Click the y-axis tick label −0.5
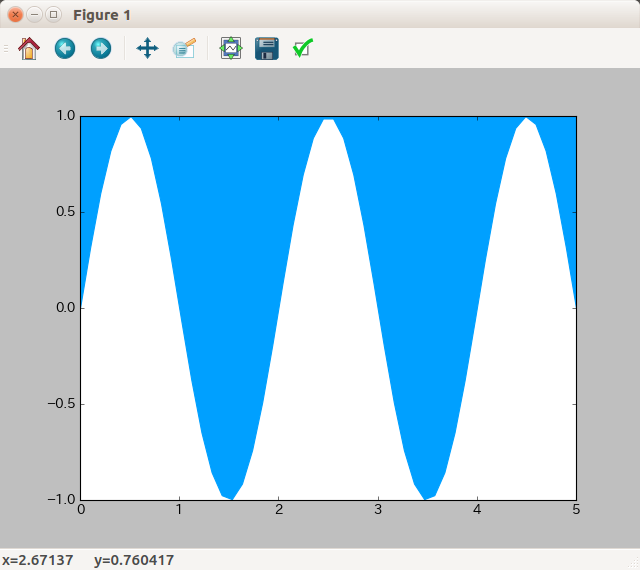640x570 pixels. 62,404
